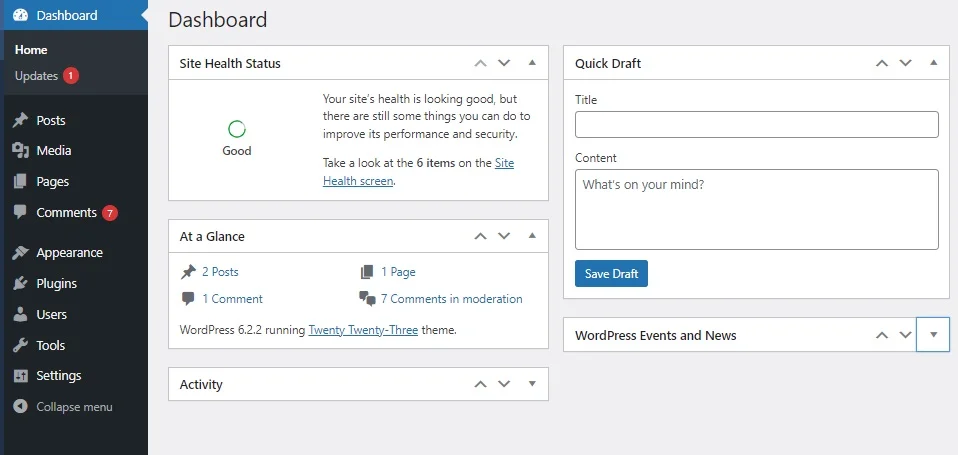
Task: Move WordPress Events and News widget down
Action: click(x=905, y=335)
